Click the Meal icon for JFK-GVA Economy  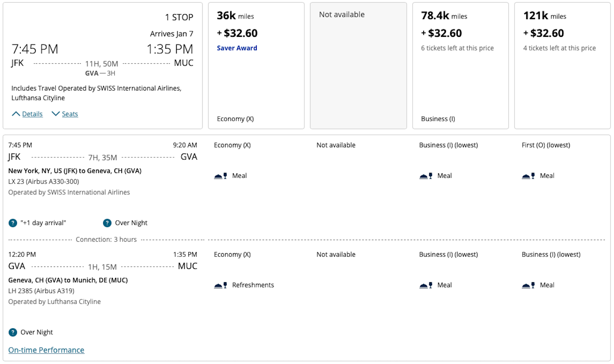point(220,176)
